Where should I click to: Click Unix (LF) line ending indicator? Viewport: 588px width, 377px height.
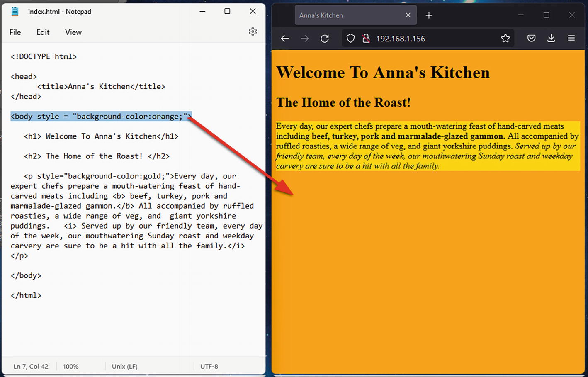pyautogui.click(x=124, y=366)
